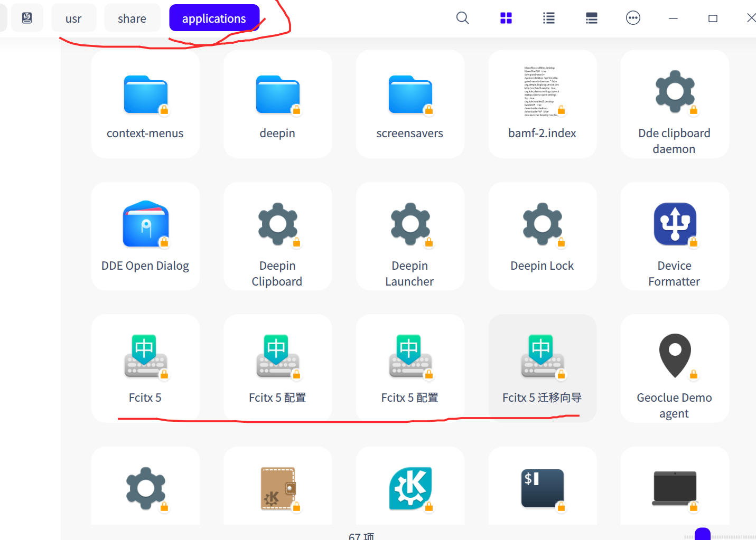
Task: Open the context-menus folder
Action: click(145, 104)
